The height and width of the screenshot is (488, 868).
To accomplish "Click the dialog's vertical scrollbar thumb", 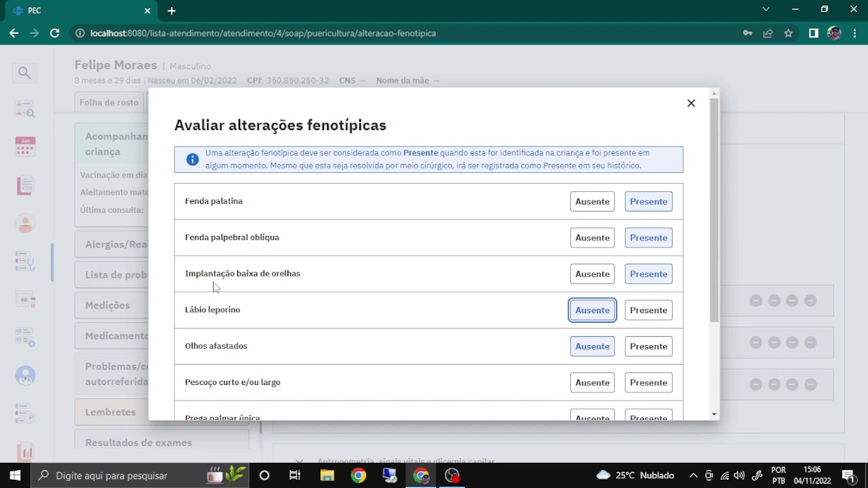I will [714, 210].
